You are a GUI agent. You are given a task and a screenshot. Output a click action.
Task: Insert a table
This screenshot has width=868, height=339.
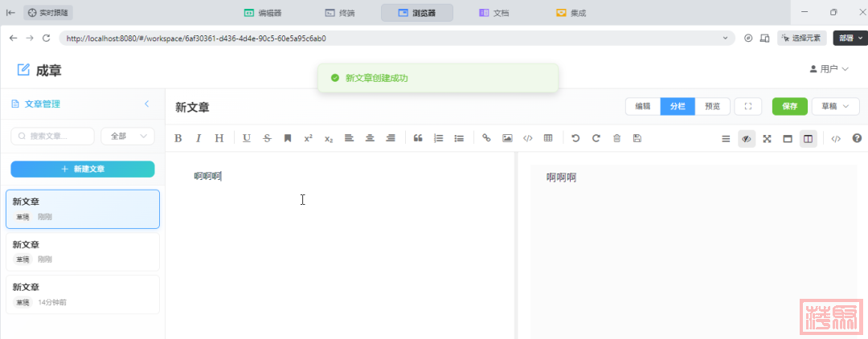548,138
